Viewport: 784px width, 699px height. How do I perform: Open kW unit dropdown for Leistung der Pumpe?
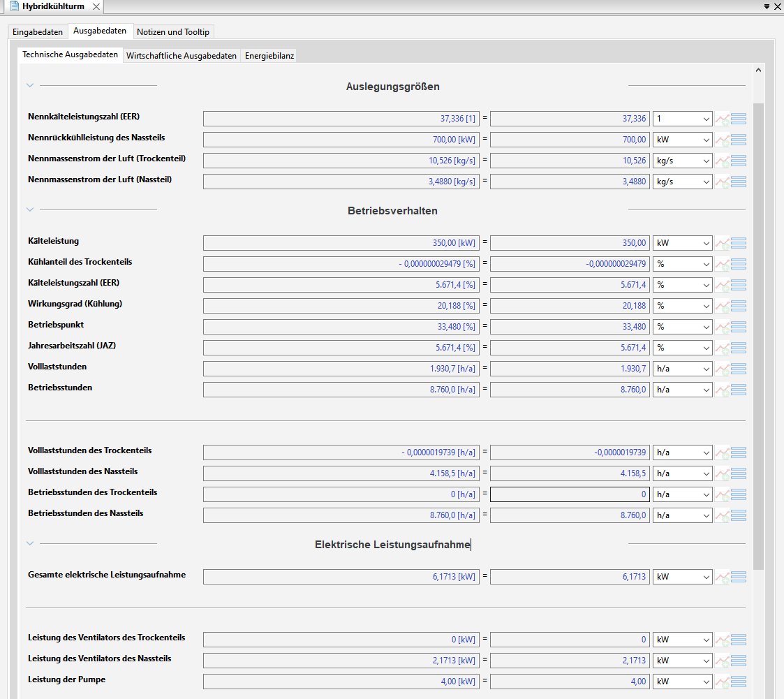683,682
